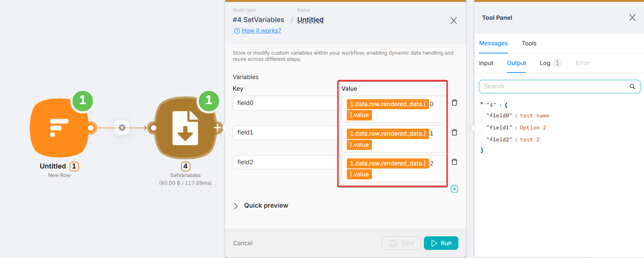Open the gear settings on the connector
Screen dimensions: 644x258
point(122,127)
